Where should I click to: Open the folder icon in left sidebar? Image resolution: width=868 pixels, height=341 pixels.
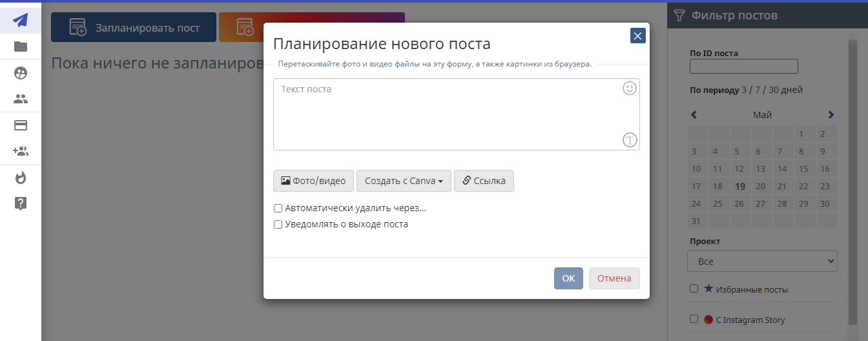click(x=21, y=46)
